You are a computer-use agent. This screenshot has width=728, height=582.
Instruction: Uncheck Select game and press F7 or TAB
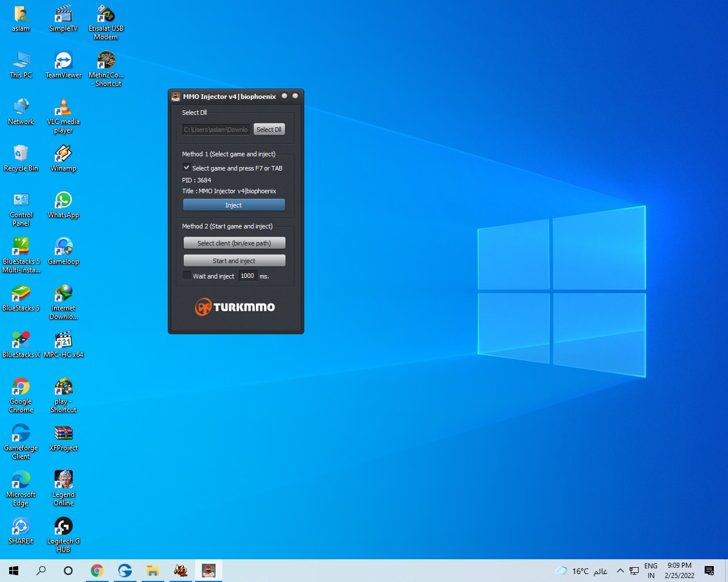[x=187, y=168]
